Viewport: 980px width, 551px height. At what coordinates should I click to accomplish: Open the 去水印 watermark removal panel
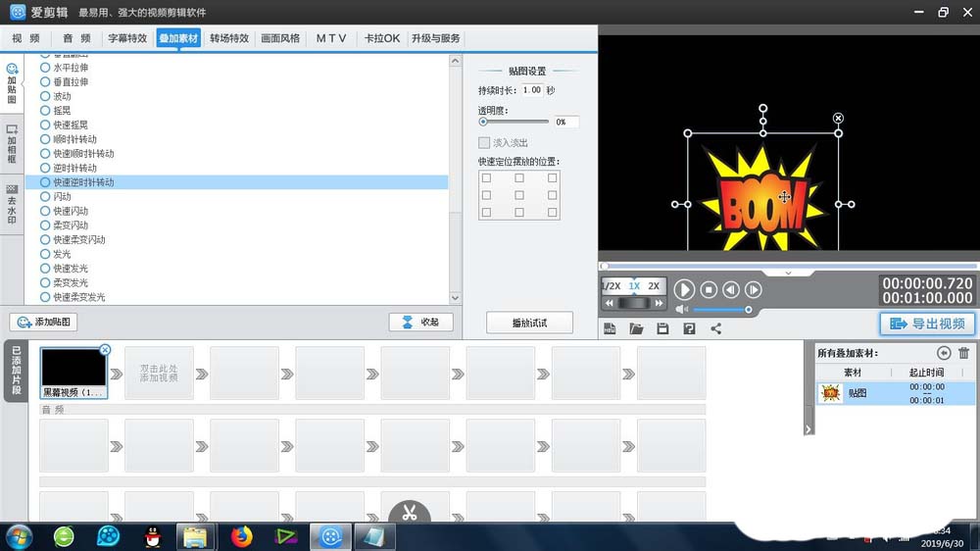pyautogui.click(x=11, y=205)
